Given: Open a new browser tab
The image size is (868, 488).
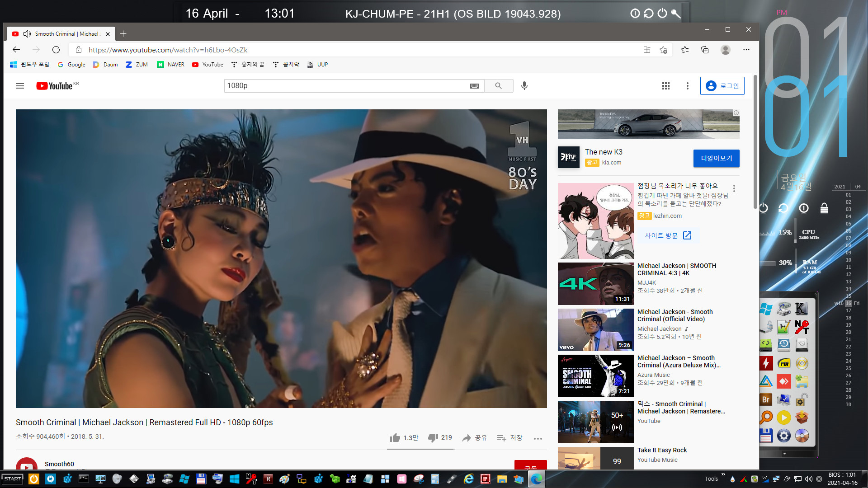Looking at the screenshot, I should point(123,34).
